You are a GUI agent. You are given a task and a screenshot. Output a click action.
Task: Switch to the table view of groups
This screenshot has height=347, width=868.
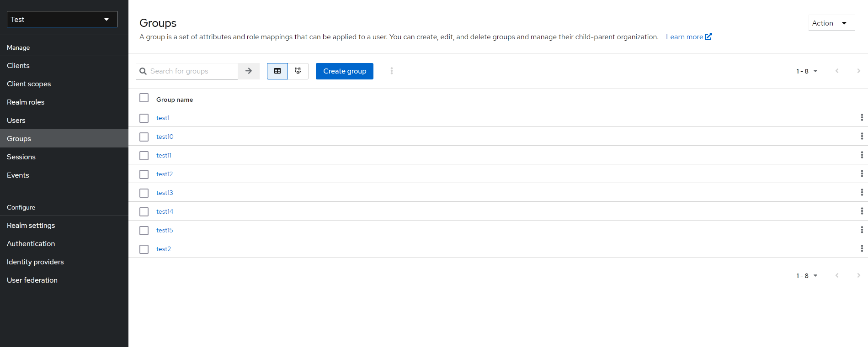[277, 71]
